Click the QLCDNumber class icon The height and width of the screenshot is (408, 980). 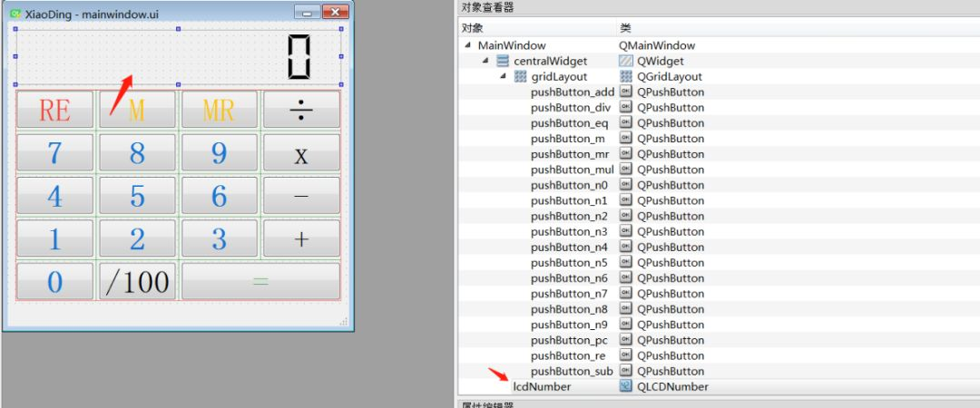point(625,386)
